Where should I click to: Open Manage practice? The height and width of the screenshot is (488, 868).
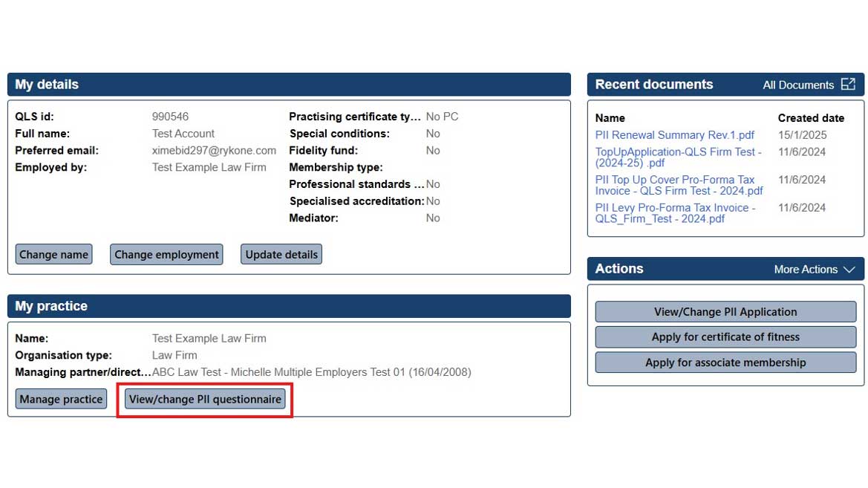coord(61,399)
